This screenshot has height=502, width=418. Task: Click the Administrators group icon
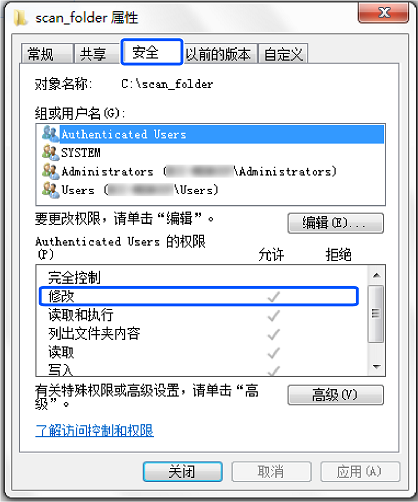[x=50, y=171]
